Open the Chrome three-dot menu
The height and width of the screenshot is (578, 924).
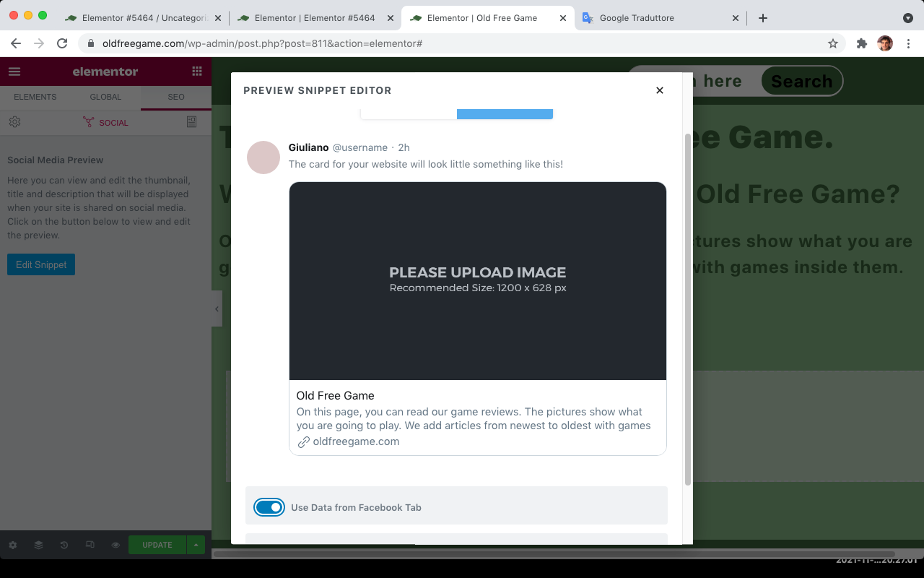coord(908,43)
